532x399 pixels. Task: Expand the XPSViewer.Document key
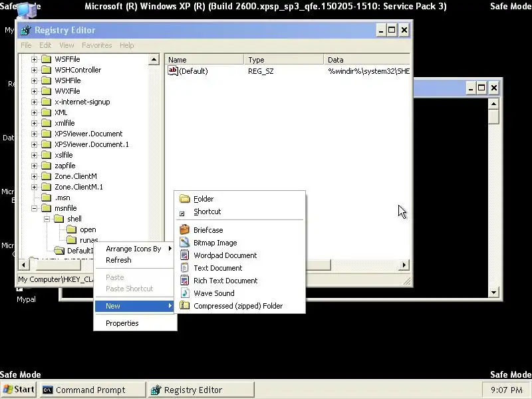35,134
